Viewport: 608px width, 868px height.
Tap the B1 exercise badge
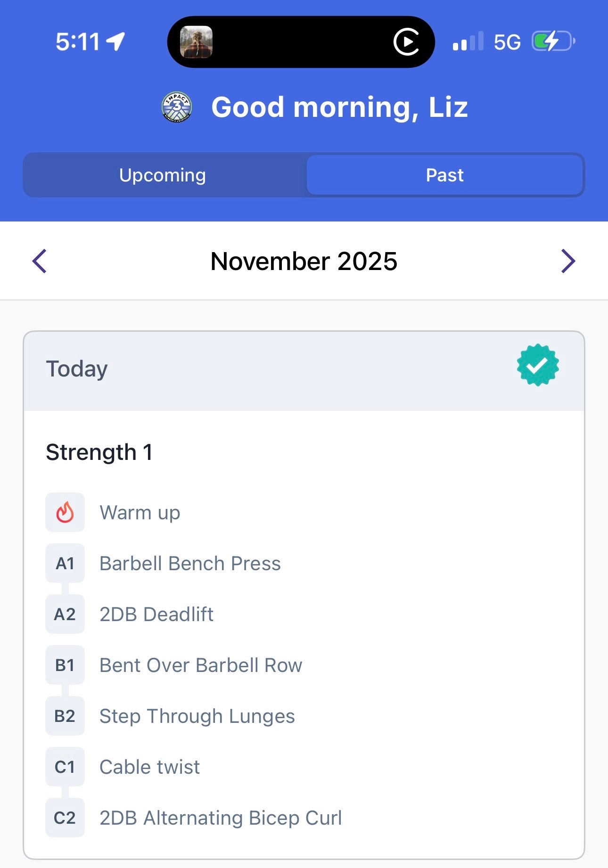click(x=65, y=665)
